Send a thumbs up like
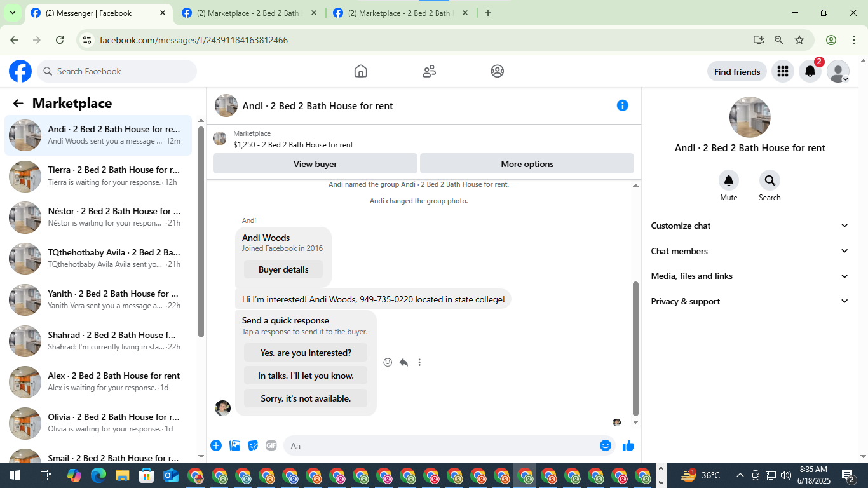The image size is (868, 488). (x=628, y=445)
